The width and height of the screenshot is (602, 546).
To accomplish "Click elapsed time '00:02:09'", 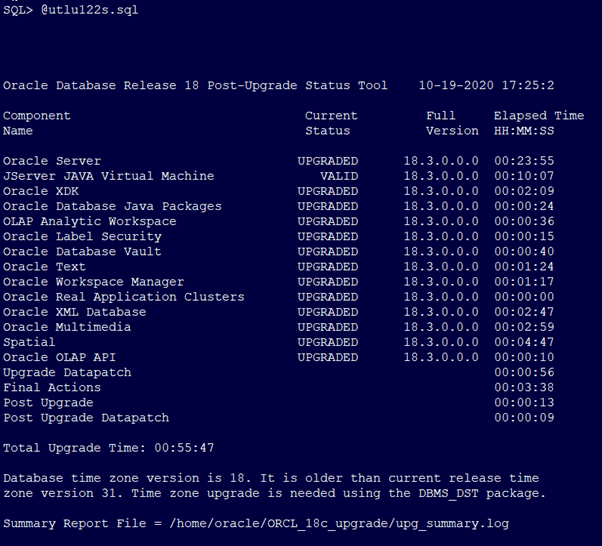I will 524,191.
